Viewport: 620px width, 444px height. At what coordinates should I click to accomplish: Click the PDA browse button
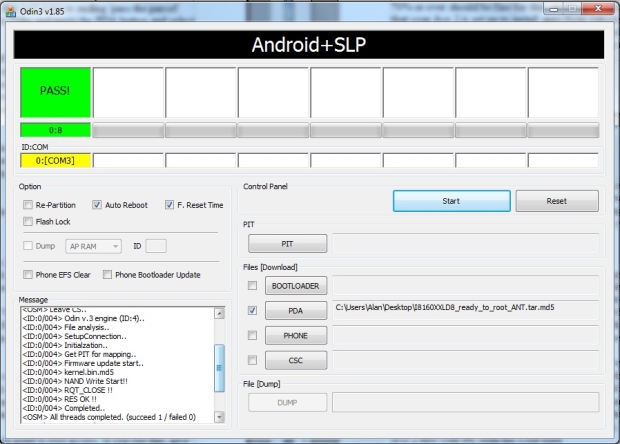tap(296, 310)
